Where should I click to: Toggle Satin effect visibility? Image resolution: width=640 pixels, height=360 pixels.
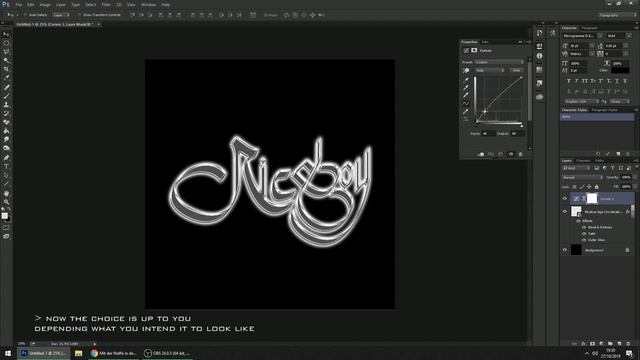point(584,234)
